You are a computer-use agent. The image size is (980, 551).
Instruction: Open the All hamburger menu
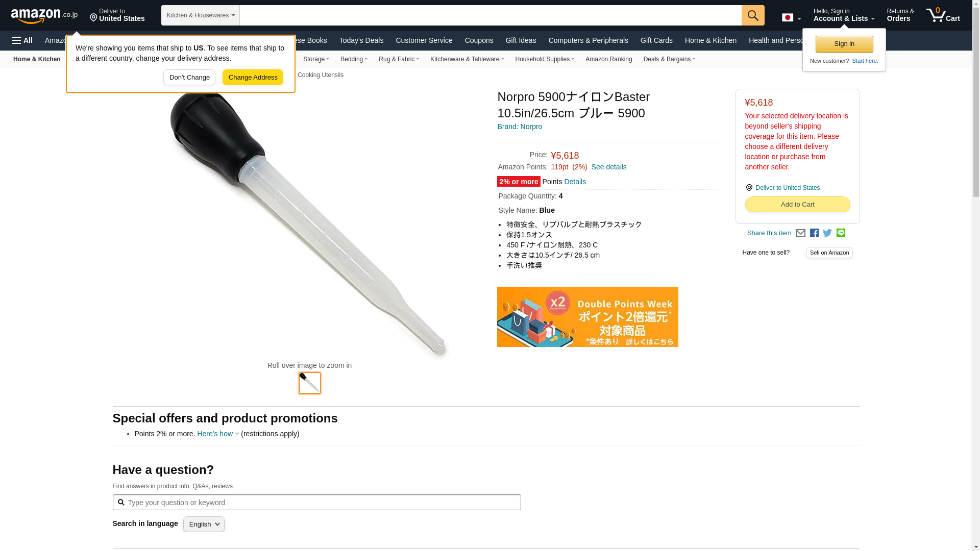[x=22, y=40]
